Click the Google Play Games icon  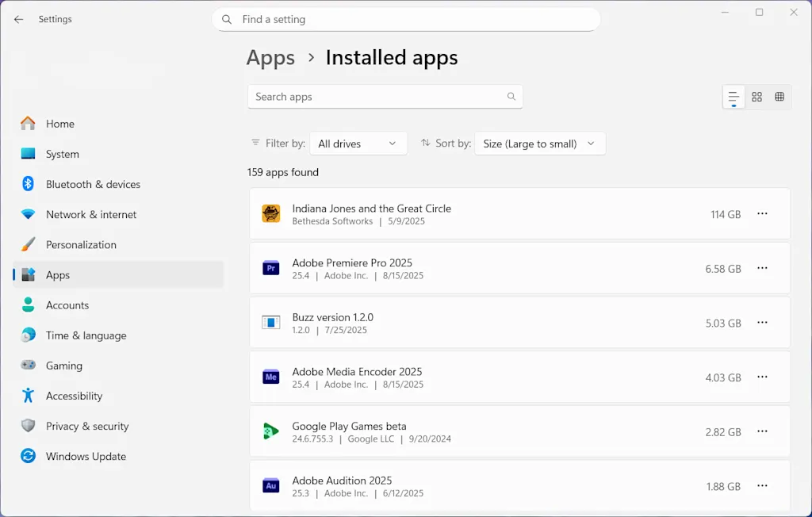click(x=271, y=431)
